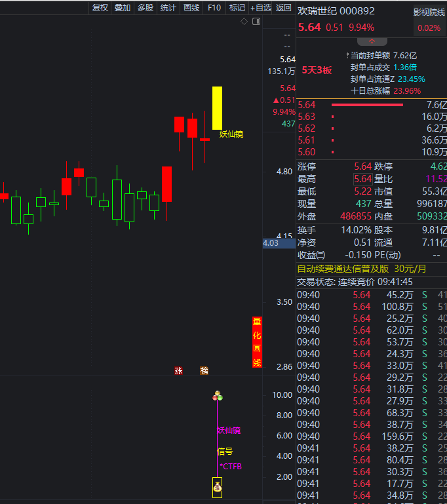Open F10 company information
The height and width of the screenshot is (504, 447).
(214, 8)
